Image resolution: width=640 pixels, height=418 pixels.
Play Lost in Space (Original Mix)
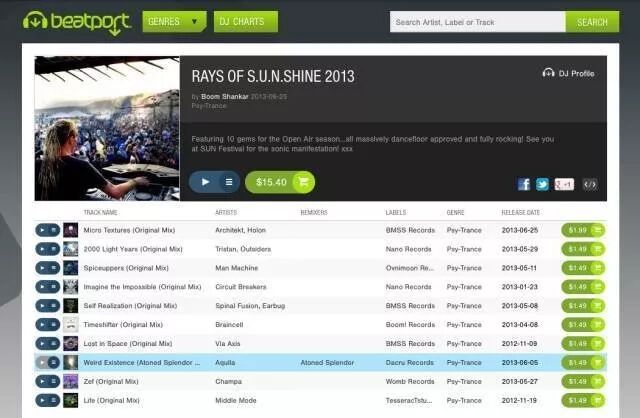click(42, 344)
